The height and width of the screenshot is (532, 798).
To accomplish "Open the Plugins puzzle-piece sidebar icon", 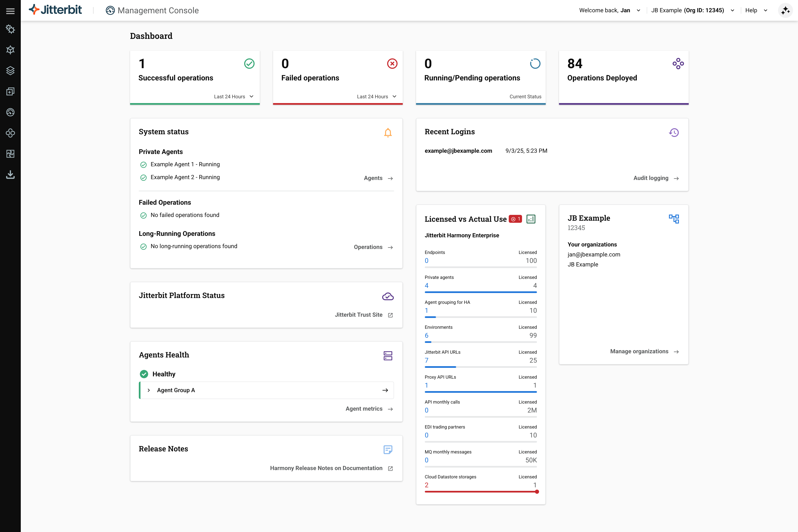I will click(11, 154).
